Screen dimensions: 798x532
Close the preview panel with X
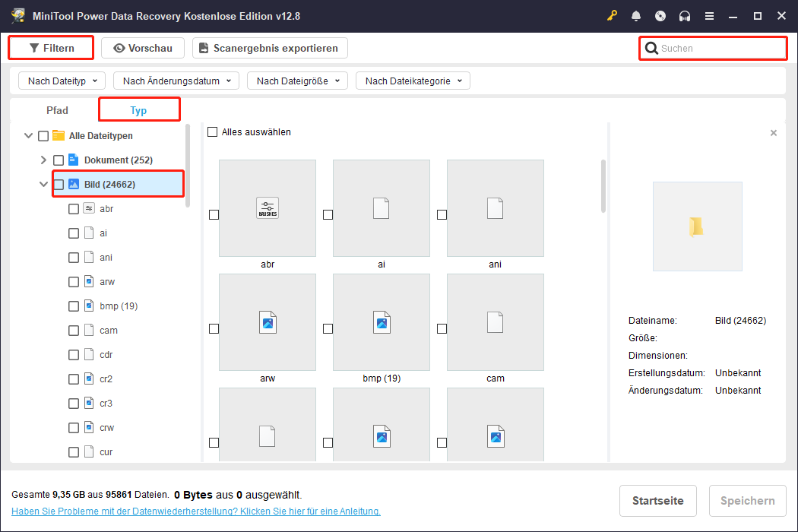774,133
